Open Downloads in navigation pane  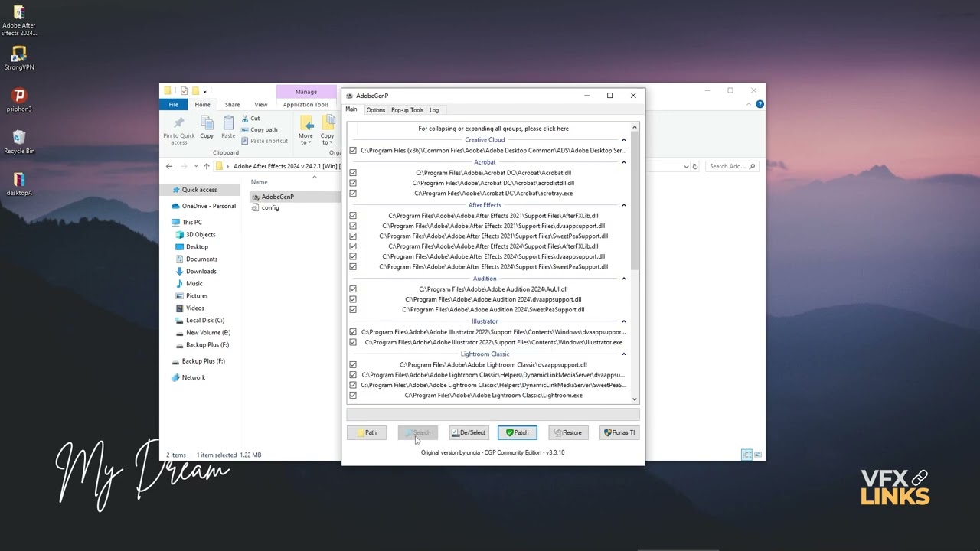click(195, 272)
